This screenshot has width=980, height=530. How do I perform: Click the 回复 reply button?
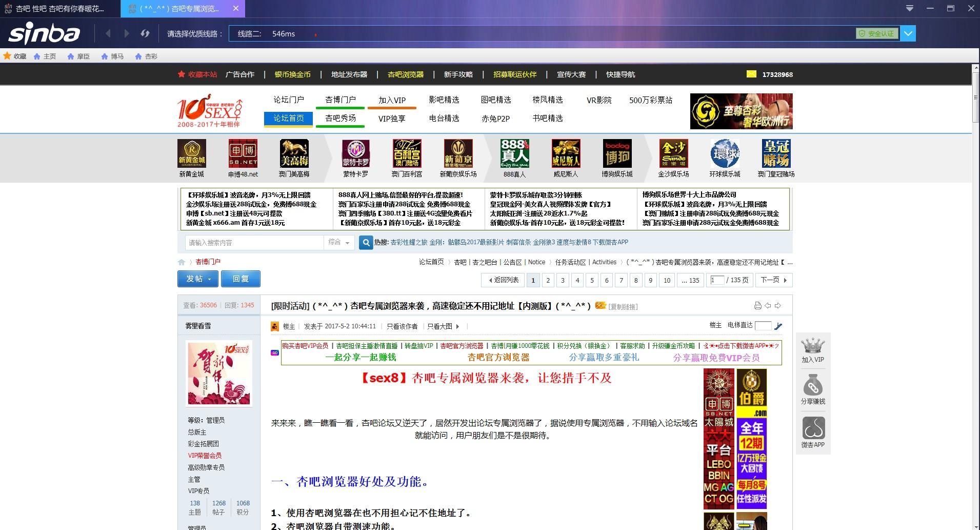241,279
